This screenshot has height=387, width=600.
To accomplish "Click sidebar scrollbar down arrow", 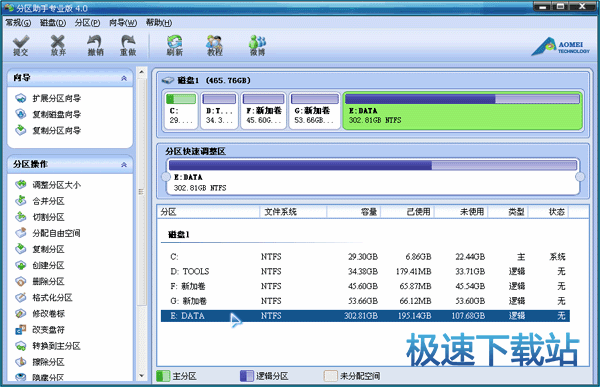I will tap(142, 376).
